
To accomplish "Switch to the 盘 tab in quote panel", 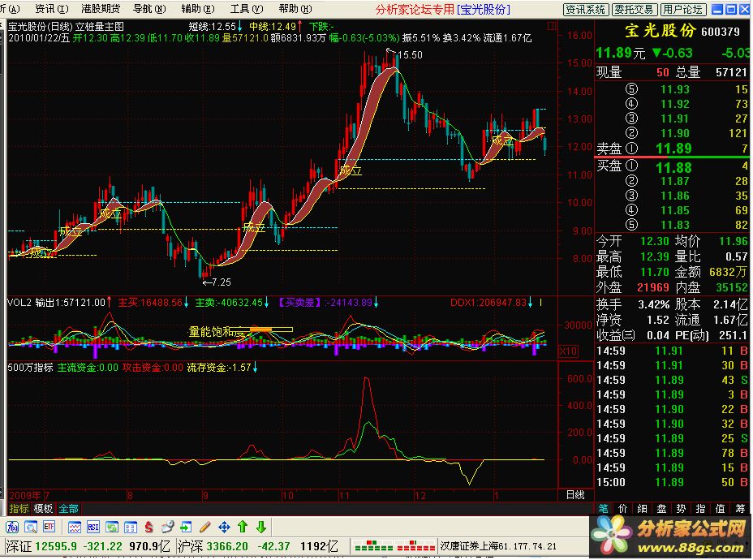I will click(662, 509).
